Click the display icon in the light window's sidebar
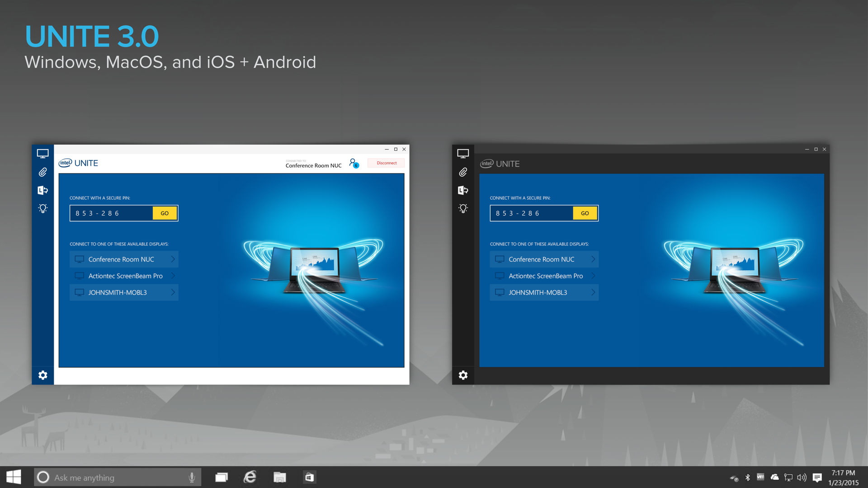 coord(42,154)
